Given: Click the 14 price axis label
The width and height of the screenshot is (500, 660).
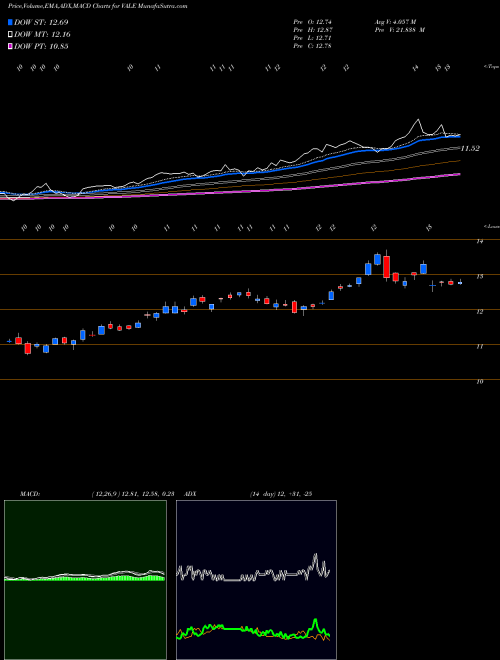Looking at the screenshot, I should click(x=480, y=241).
